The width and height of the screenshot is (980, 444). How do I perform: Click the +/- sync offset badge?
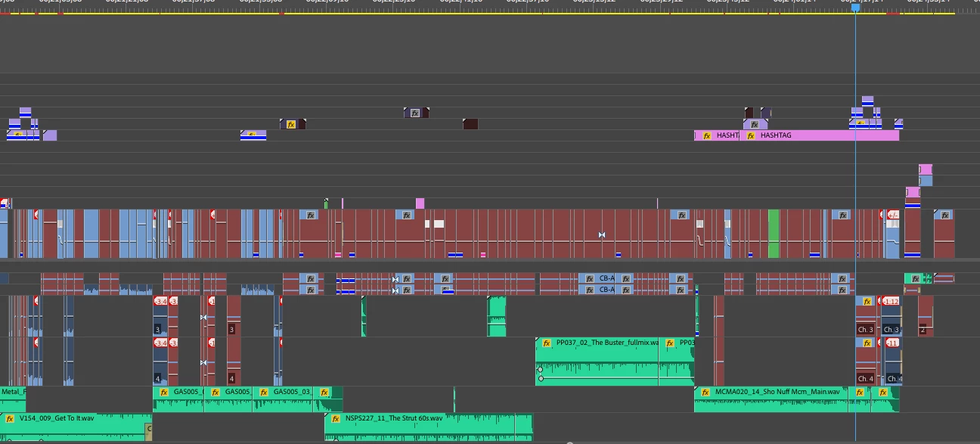[x=892, y=215]
